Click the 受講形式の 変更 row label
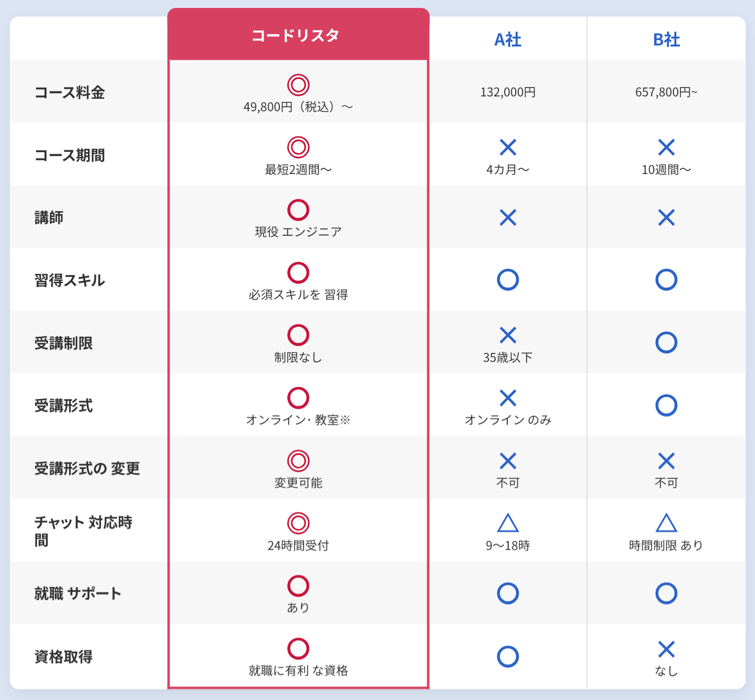 [x=87, y=468]
